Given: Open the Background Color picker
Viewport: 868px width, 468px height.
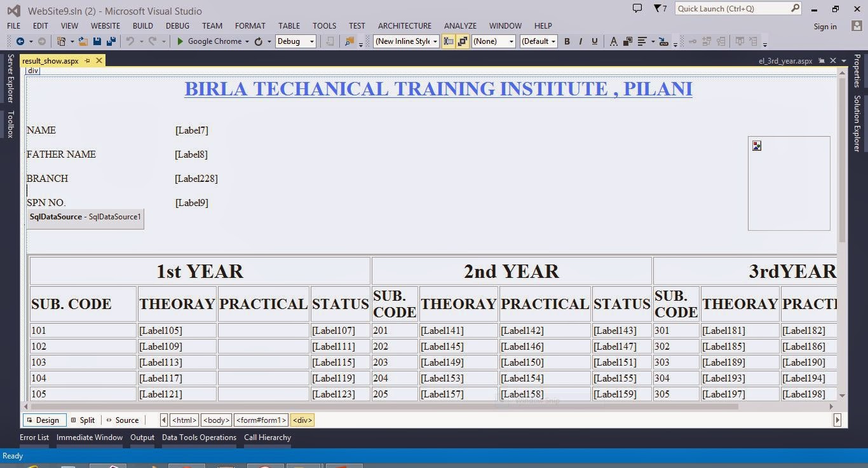Looking at the screenshot, I should pos(628,41).
